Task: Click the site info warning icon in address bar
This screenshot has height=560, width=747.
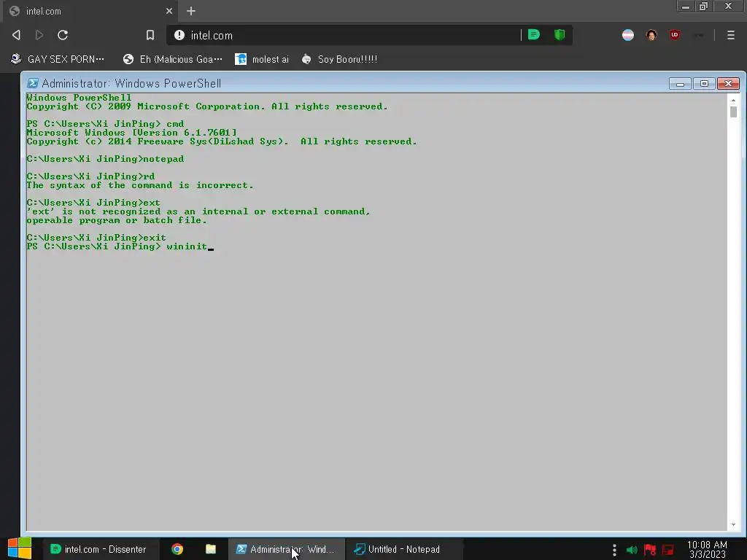Action: pyautogui.click(x=179, y=35)
